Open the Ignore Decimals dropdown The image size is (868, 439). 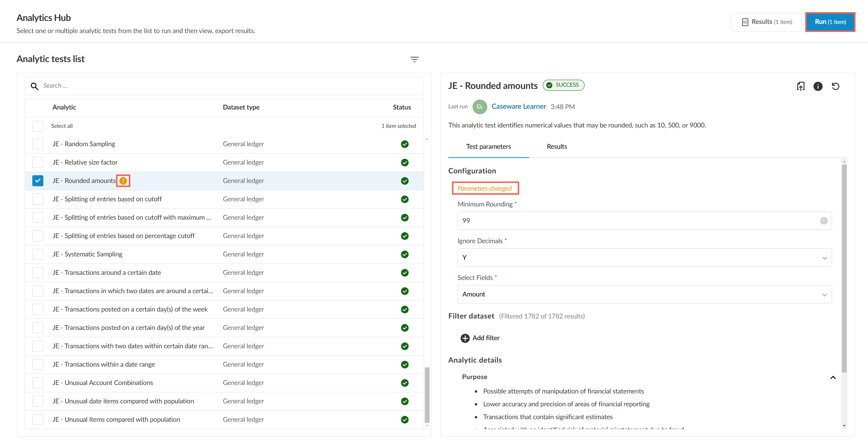[644, 258]
